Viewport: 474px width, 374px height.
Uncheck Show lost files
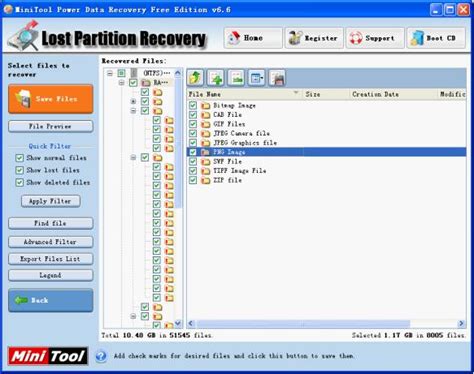click(20, 170)
